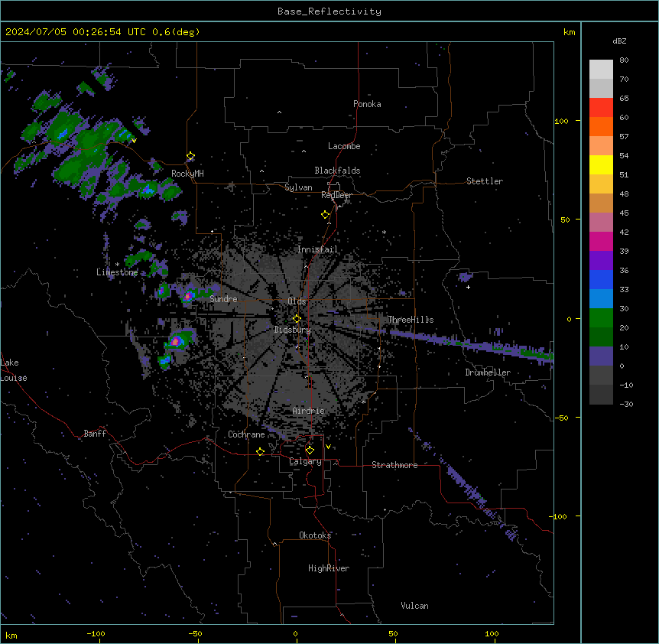Click the x-axis tick label -50
659x644 pixels.
(195, 633)
